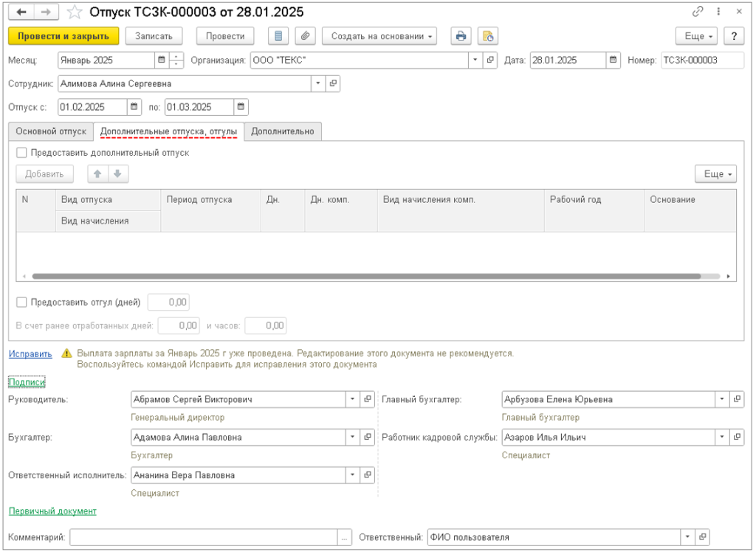This screenshot has width=756, height=552.
Task: Click the paperclip attachments icon
Action: coord(304,36)
